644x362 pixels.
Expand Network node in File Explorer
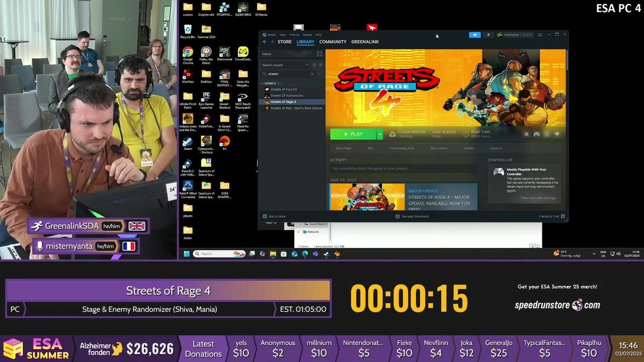(x=298, y=232)
